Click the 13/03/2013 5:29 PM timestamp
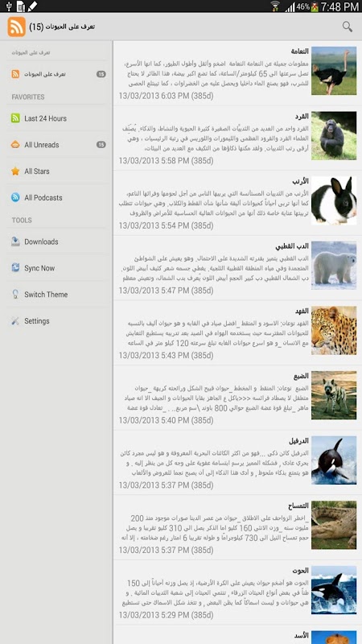Screen dimensions: 362x644 [x=166, y=615]
